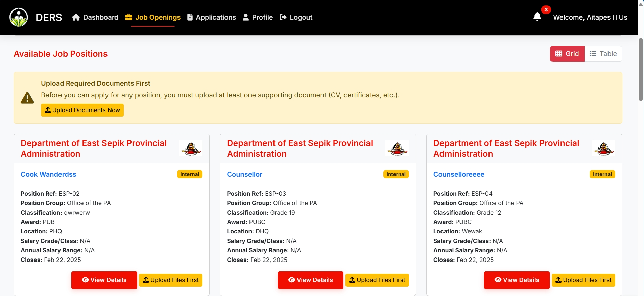Image resolution: width=644 pixels, height=296 pixels.
Task: Click provincial crest on Counselloreeee card
Action: [x=603, y=148]
